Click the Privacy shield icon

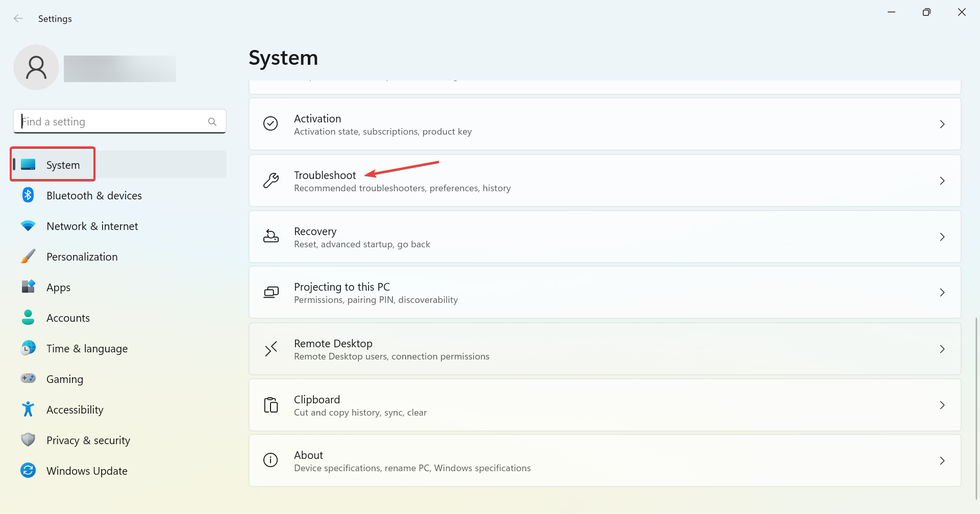(28, 440)
